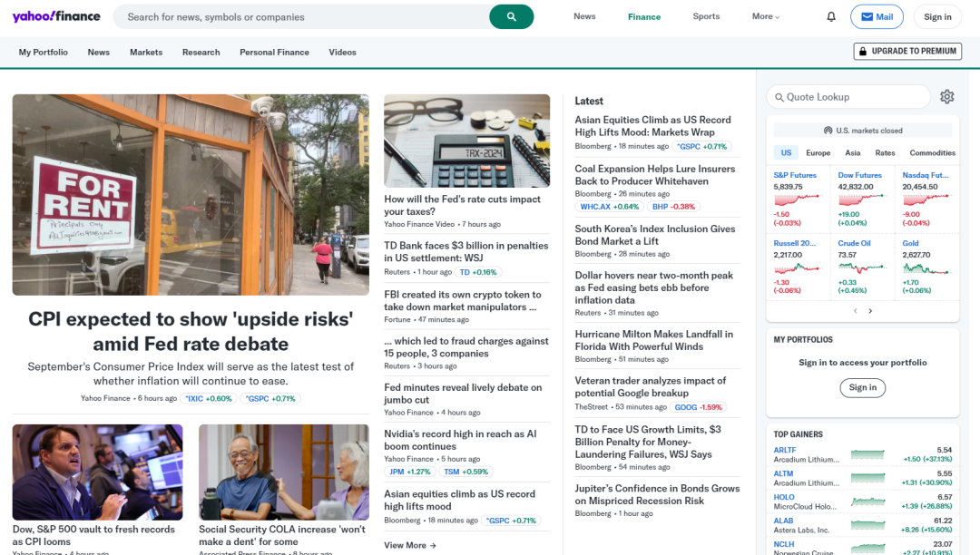Open the Social Security COLA article image
Image resolution: width=980 pixels, height=555 pixels.
[x=284, y=472]
